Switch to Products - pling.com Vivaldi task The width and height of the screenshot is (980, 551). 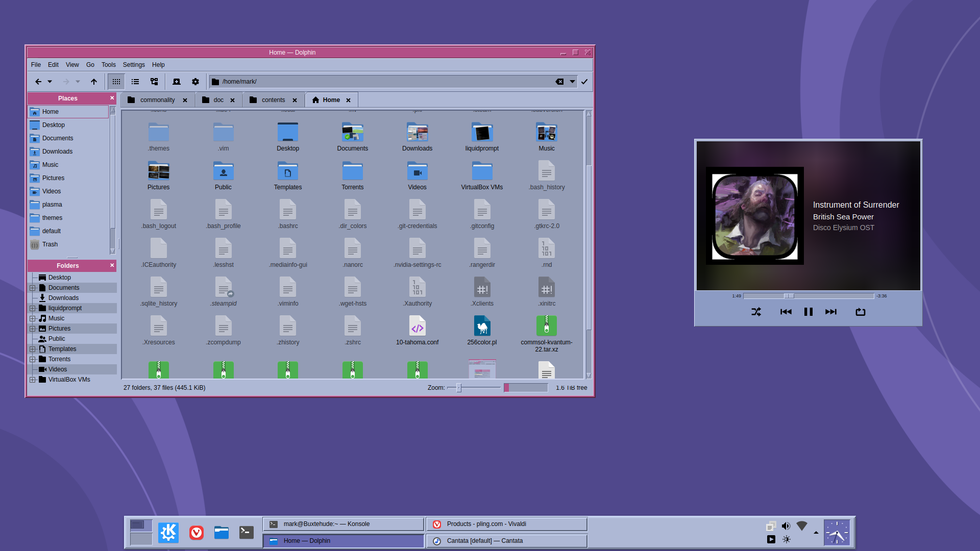tap(507, 524)
